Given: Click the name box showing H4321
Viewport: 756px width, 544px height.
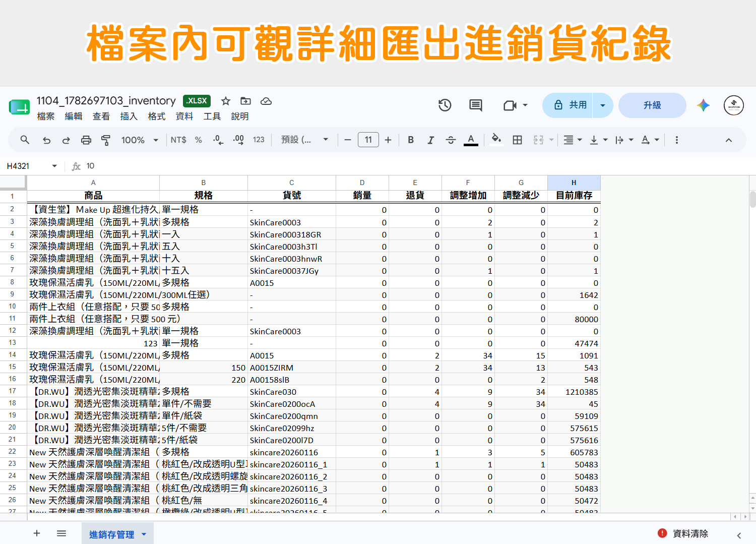Looking at the screenshot, I should coord(32,166).
